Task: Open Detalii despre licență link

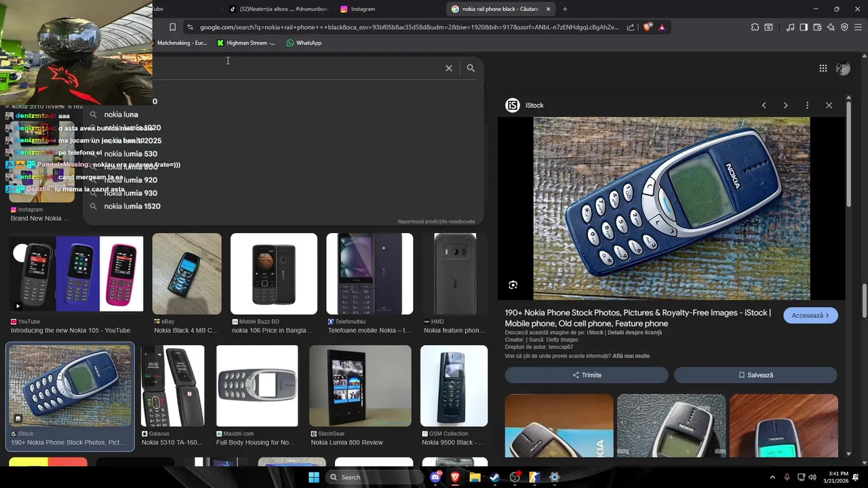Action: point(634,333)
